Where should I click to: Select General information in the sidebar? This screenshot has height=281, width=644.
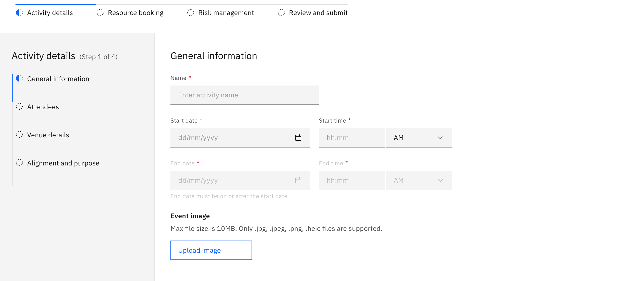tap(58, 79)
